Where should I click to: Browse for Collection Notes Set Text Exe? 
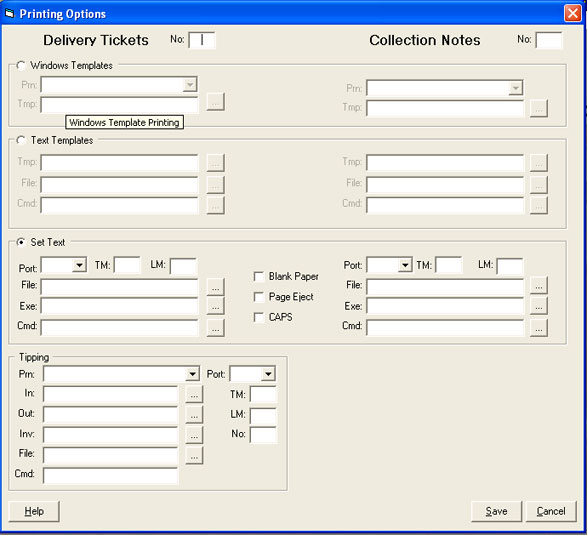coord(539,306)
